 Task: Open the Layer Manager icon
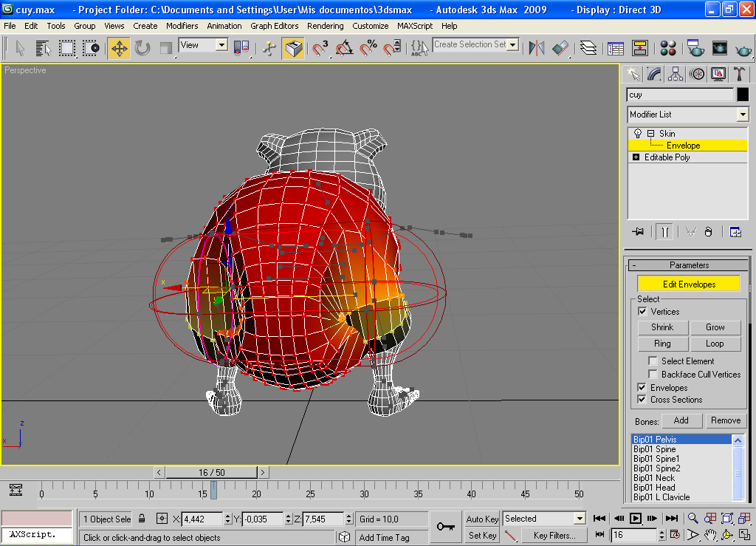click(588, 49)
